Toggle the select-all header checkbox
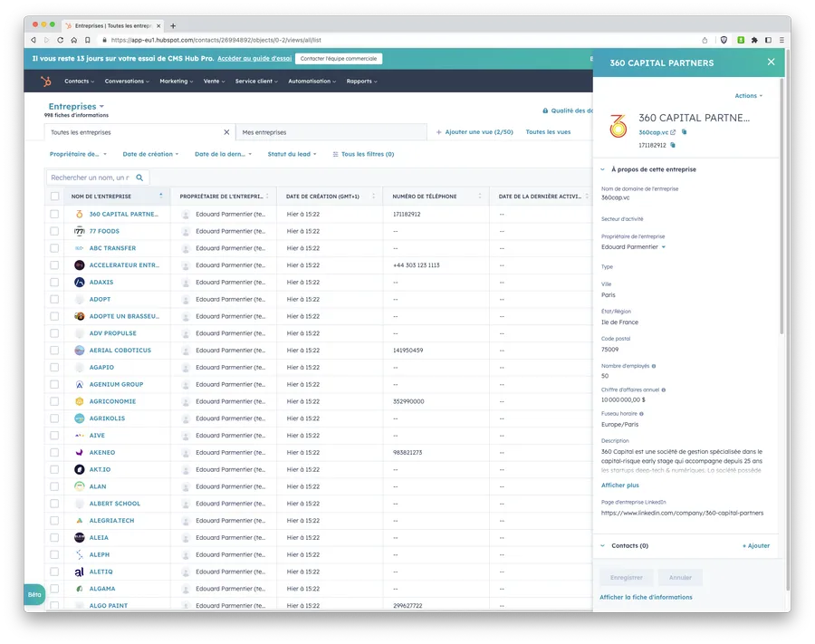The width and height of the screenshot is (815, 644). [54, 197]
